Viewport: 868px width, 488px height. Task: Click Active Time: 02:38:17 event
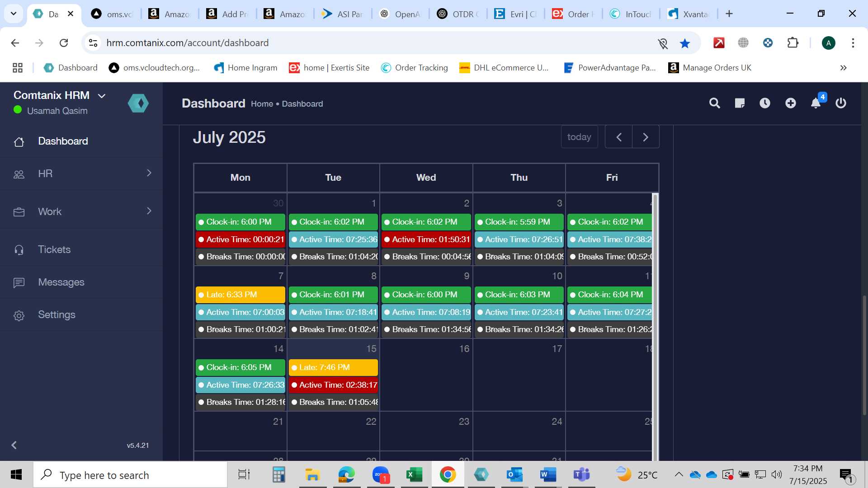333,385
